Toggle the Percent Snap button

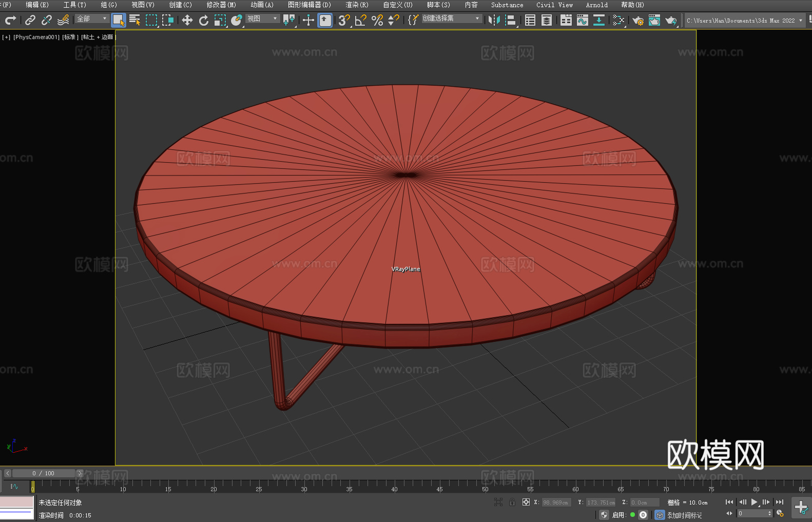(x=377, y=20)
